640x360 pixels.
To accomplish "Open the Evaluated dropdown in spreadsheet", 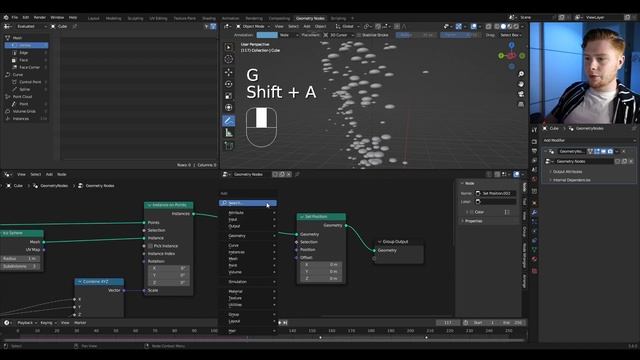I will coord(31,26).
